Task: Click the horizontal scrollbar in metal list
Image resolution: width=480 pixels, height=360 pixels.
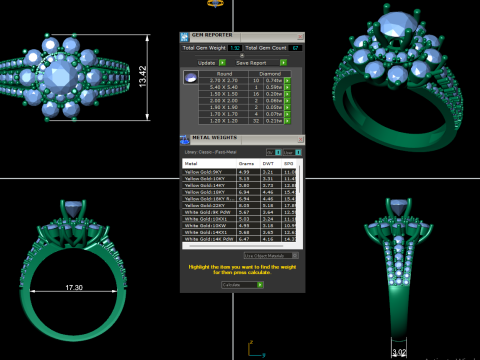Action: 236,246
